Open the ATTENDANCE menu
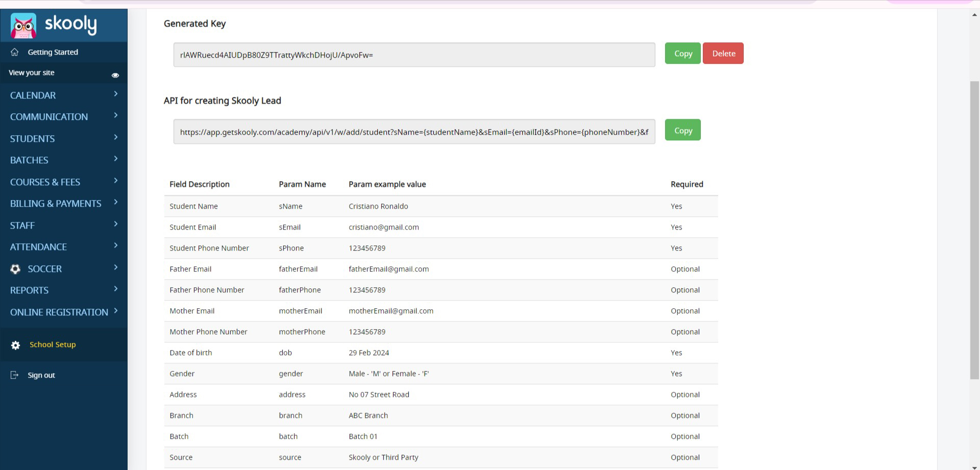 pyautogui.click(x=38, y=247)
